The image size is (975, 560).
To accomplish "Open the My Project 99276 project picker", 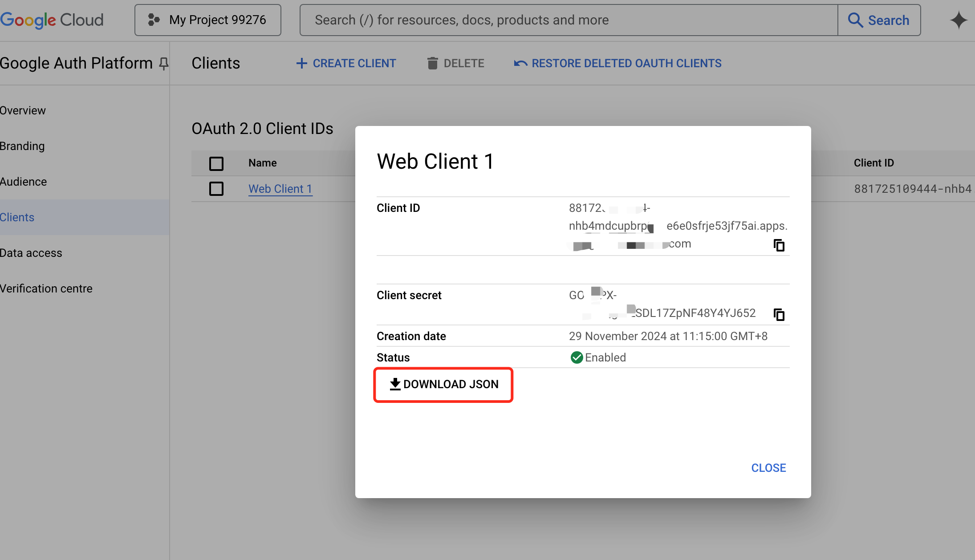I will [208, 20].
